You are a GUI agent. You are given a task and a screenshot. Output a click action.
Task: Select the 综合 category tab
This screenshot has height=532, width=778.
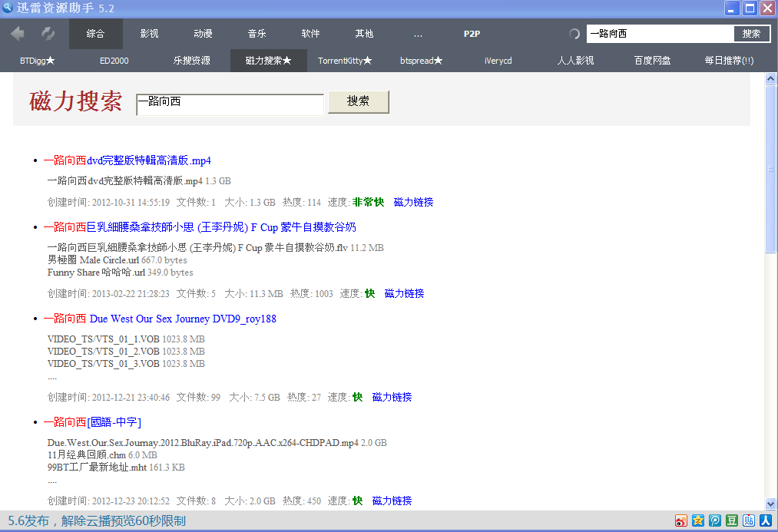(x=95, y=34)
